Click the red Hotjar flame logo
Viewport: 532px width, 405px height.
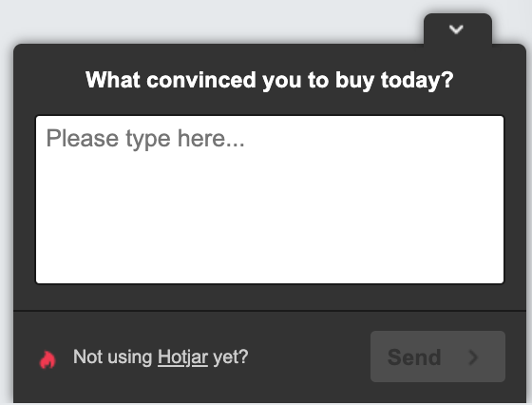[47, 359]
